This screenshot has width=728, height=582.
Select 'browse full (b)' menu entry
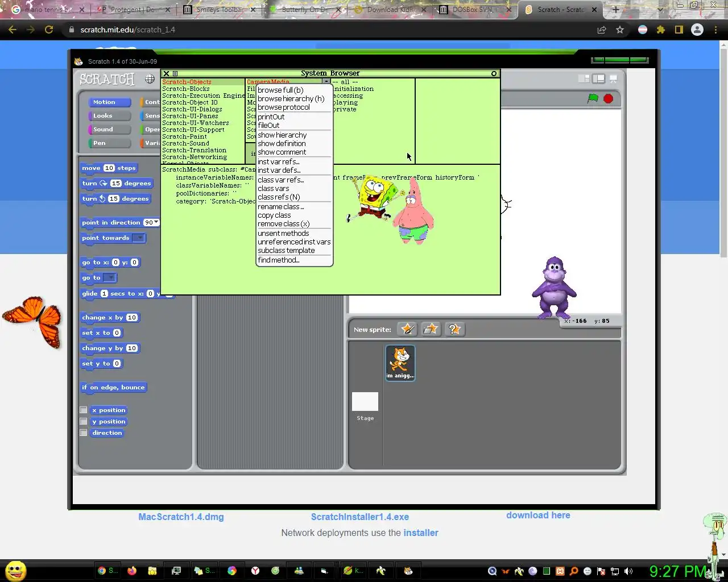[280, 90]
